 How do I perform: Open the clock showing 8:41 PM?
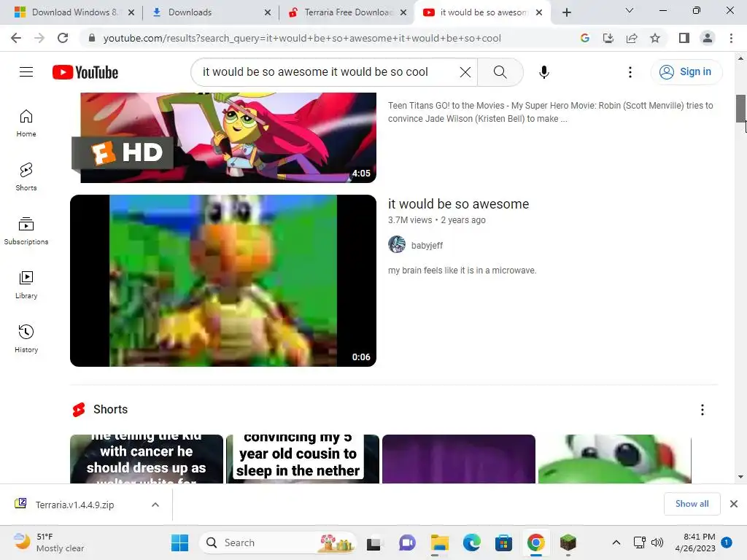[695, 542]
